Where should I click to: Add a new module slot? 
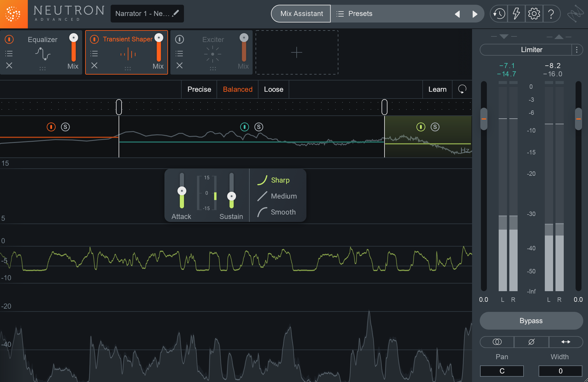tap(297, 52)
